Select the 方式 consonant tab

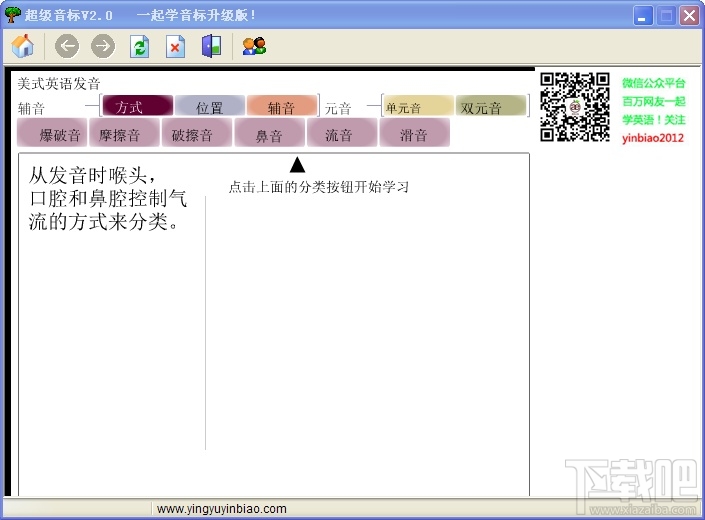(x=138, y=106)
